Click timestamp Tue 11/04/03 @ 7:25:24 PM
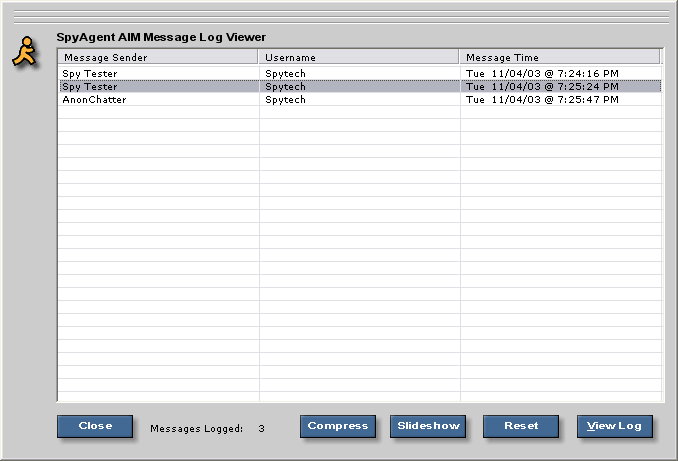 point(542,86)
